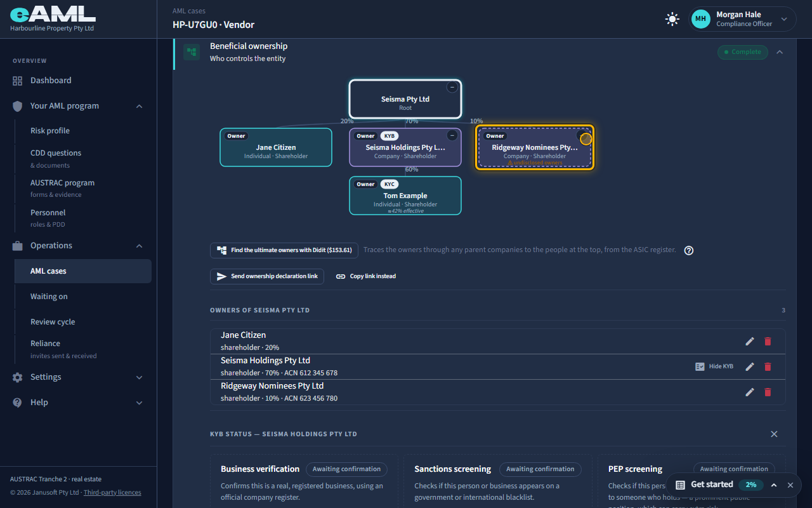Viewport: 812px width, 508px height.
Task: Select AML cases in the sidebar
Action: pos(83,271)
